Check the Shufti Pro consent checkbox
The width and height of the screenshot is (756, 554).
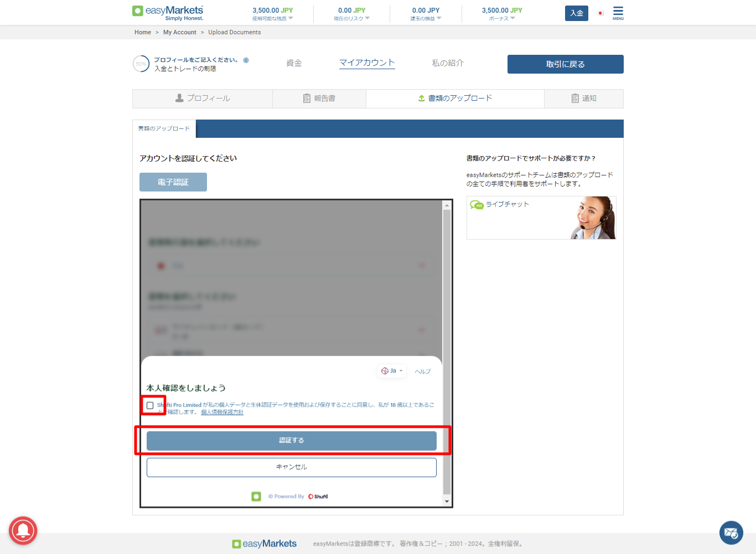(x=150, y=406)
